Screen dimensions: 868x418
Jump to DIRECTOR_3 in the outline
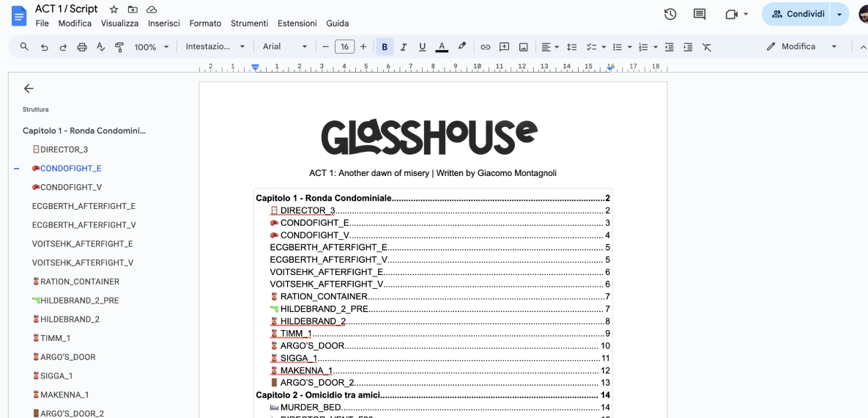[x=60, y=150]
